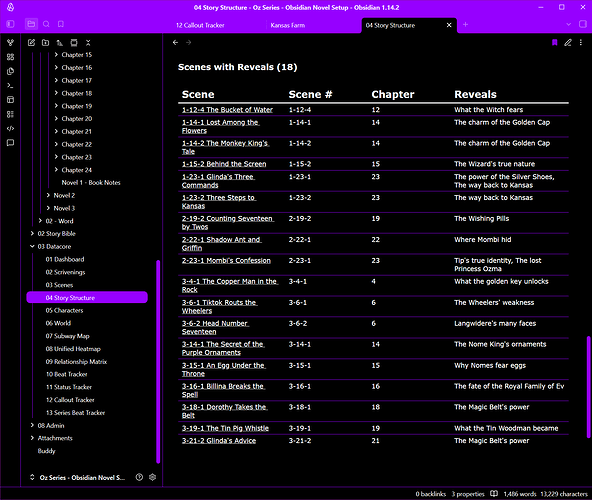Switch to 12 Callout Tracker tab
This screenshot has width=592, height=500.
(x=200, y=25)
